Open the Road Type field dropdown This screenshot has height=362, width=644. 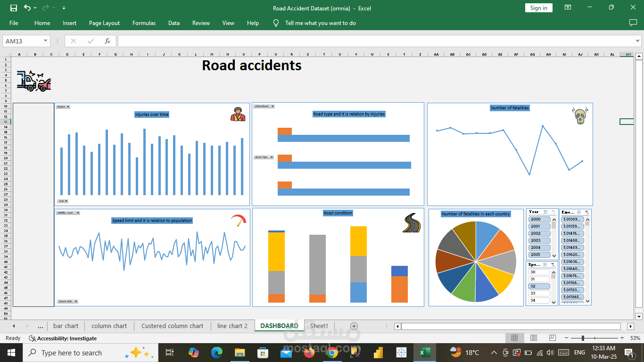[264, 157]
